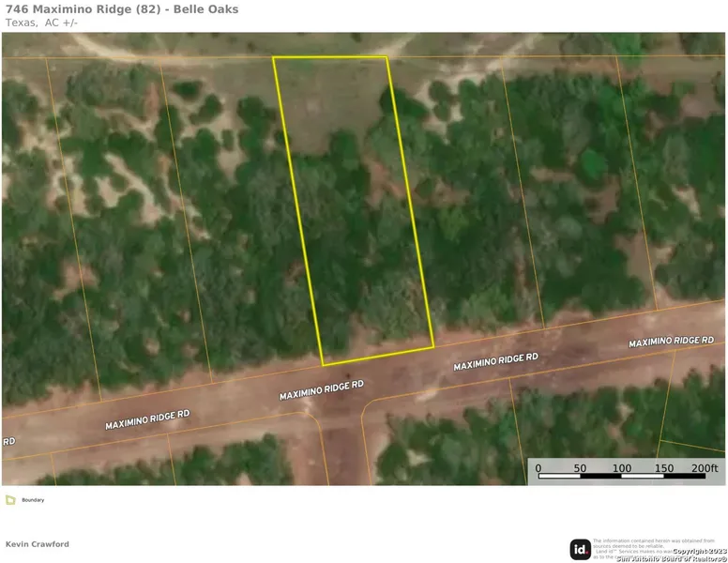Click the Land id logo badge
The height and width of the screenshot is (563, 728).
pos(581,550)
